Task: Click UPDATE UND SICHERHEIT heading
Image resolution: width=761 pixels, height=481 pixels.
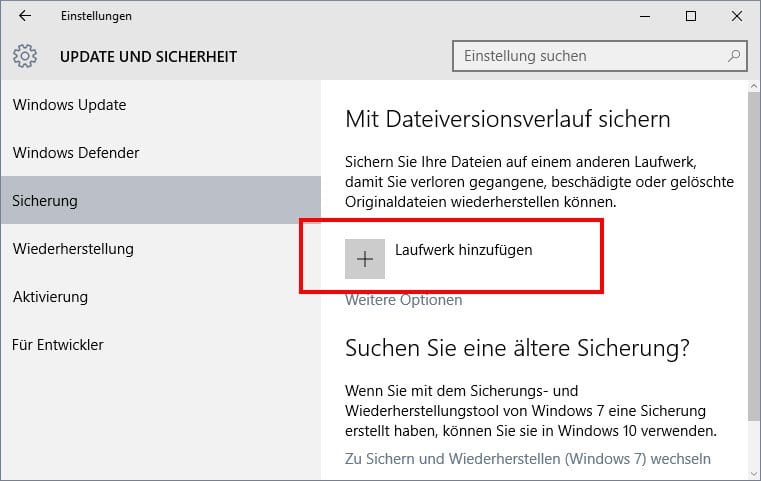Action: 149,57
